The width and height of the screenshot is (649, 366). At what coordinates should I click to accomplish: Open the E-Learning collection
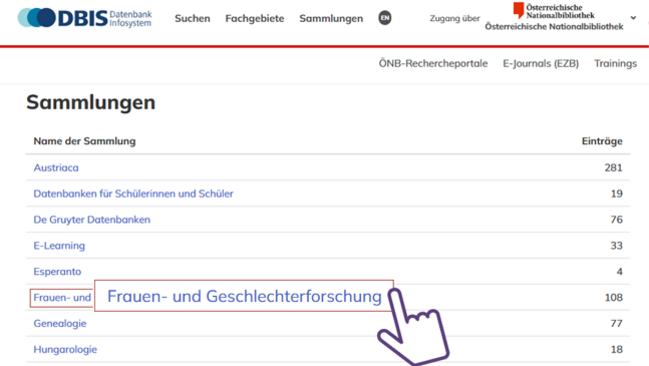pos(59,246)
